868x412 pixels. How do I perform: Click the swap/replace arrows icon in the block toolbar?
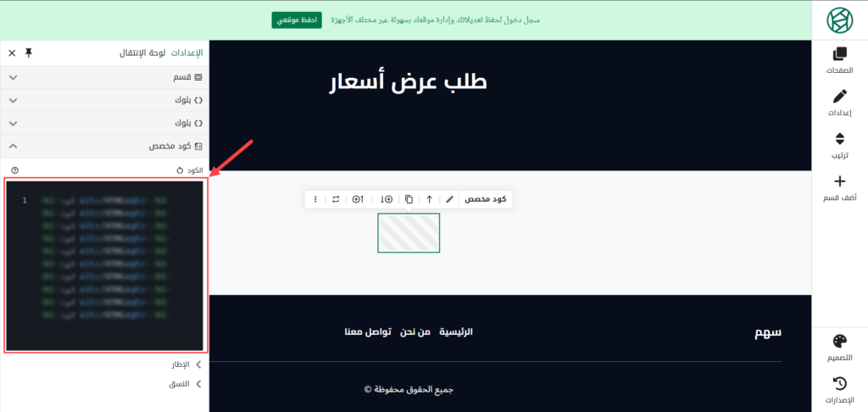coord(336,199)
